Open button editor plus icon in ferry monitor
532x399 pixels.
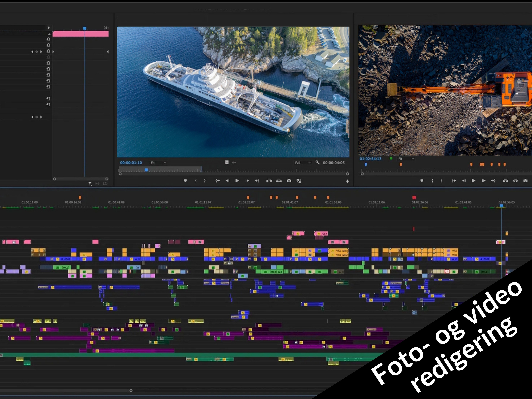click(347, 181)
